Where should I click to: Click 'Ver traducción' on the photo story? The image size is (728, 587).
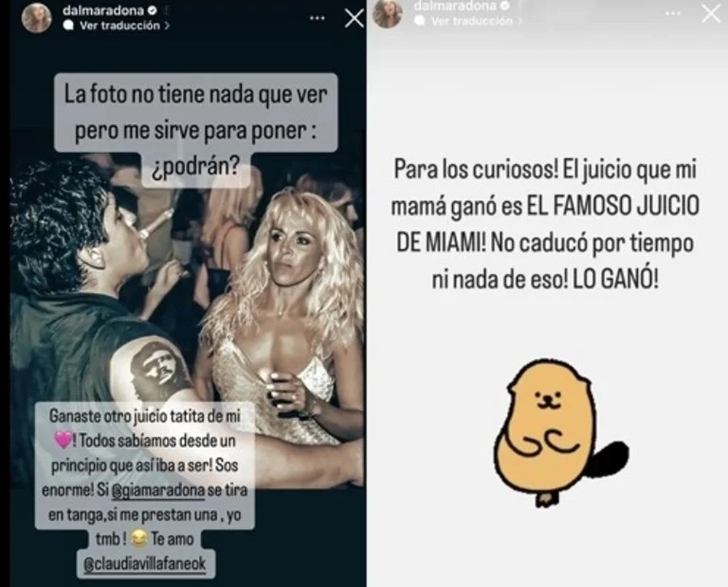(120, 25)
